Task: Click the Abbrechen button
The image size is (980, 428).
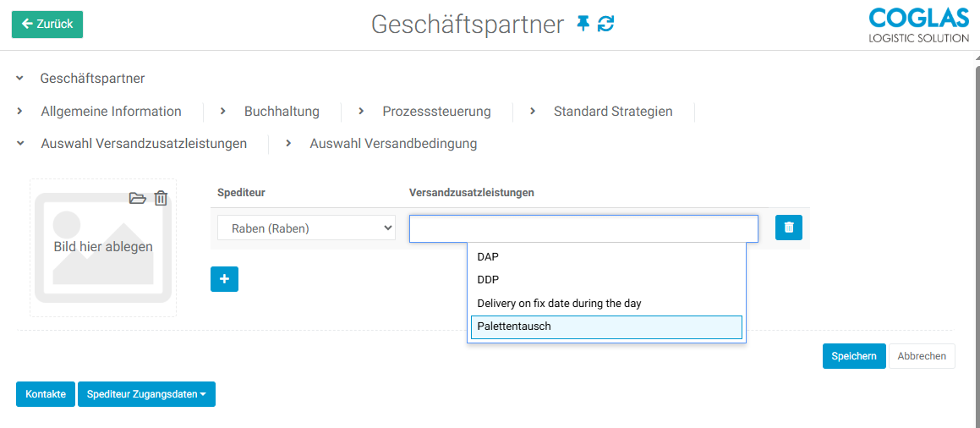Action: click(922, 356)
